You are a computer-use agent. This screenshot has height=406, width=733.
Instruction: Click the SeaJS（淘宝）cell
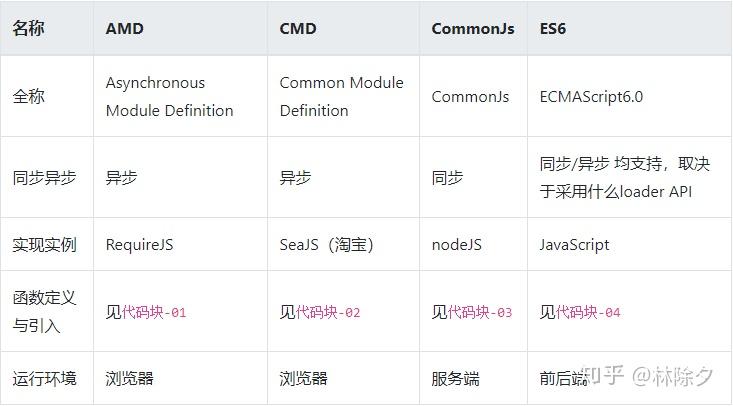pyautogui.click(x=327, y=245)
